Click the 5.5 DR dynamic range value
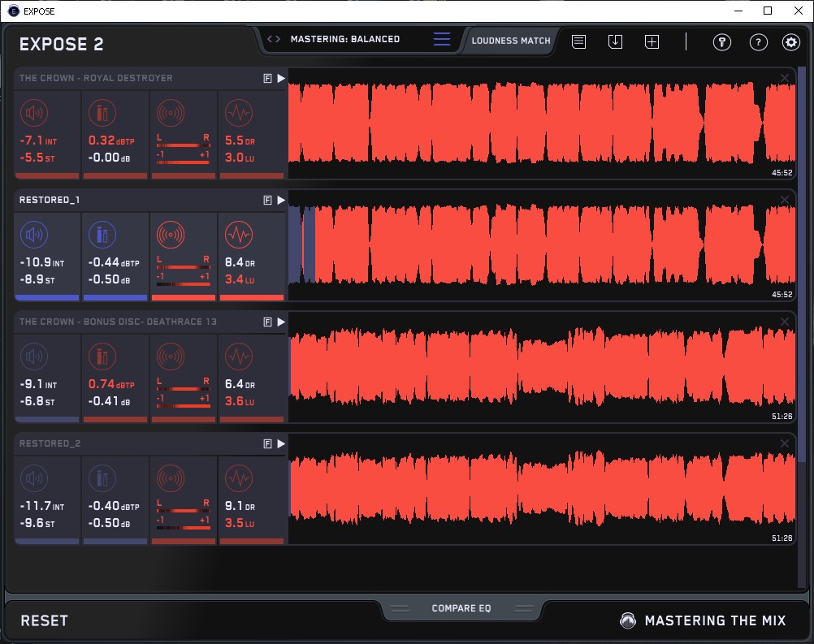Image resolution: width=814 pixels, height=644 pixels. click(x=240, y=140)
